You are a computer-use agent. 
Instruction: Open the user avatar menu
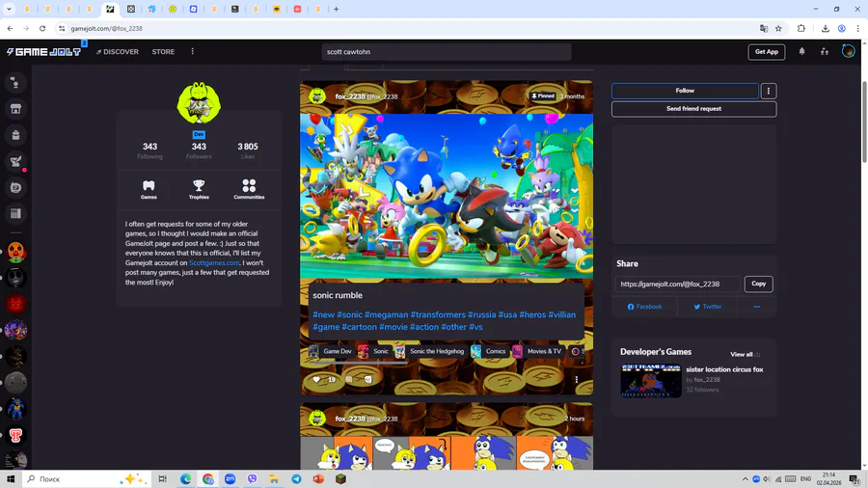(848, 51)
